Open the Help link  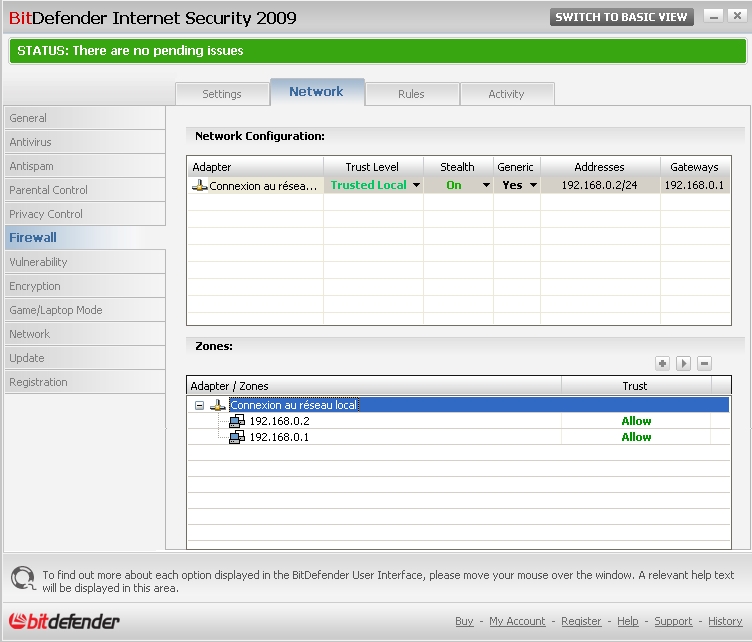(x=627, y=621)
